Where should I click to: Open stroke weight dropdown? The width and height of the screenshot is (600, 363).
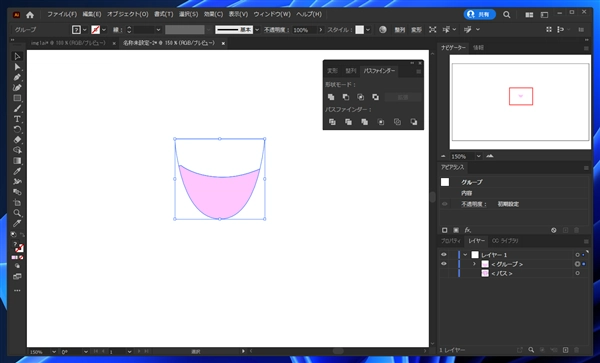158,29
